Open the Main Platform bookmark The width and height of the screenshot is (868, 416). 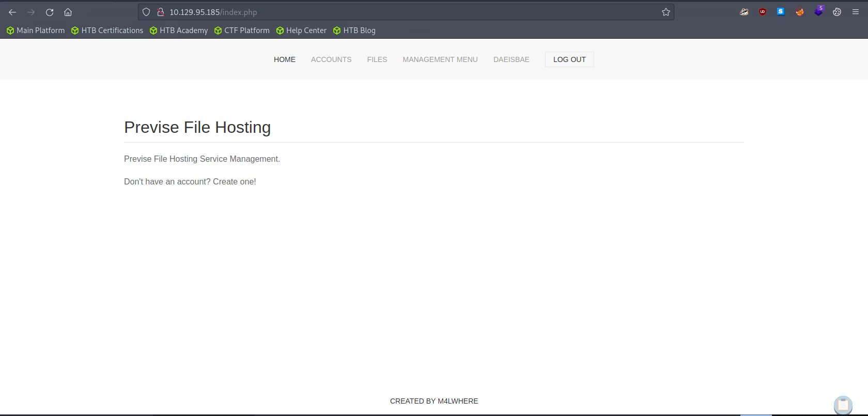[x=36, y=30]
